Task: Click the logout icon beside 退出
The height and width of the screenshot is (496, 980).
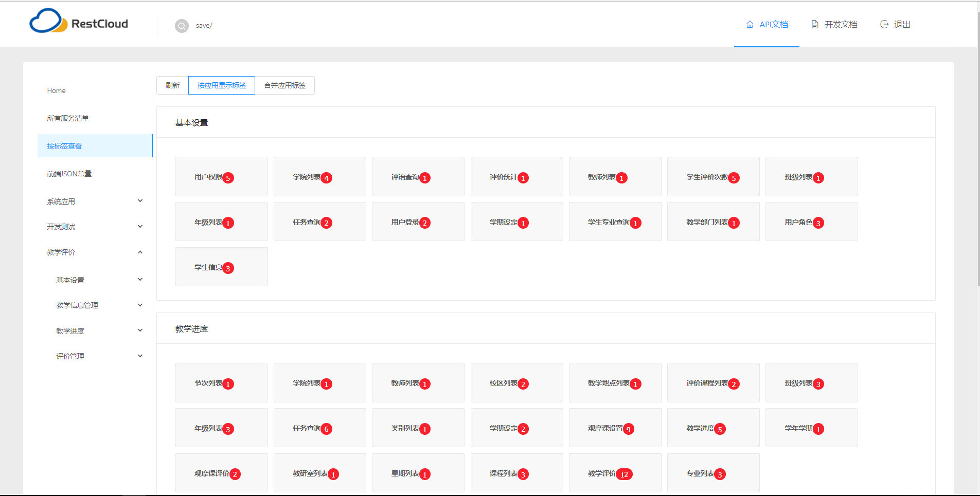Action: pos(884,24)
